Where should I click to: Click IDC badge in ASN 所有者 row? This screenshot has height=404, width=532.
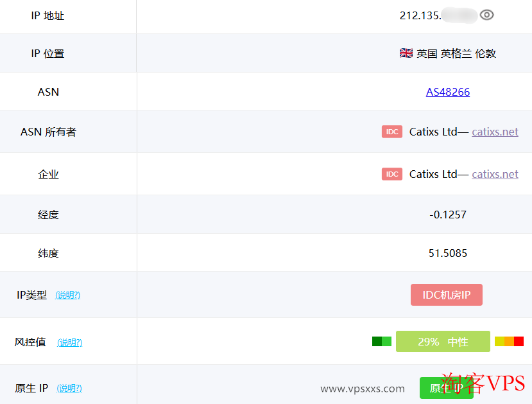coord(392,132)
